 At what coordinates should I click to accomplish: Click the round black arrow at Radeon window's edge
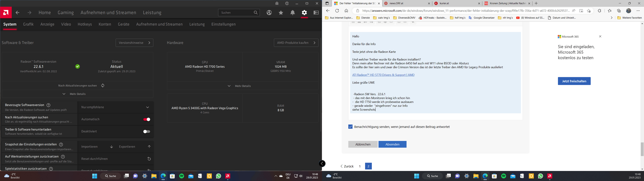pyautogui.click(x=322, y=164)
